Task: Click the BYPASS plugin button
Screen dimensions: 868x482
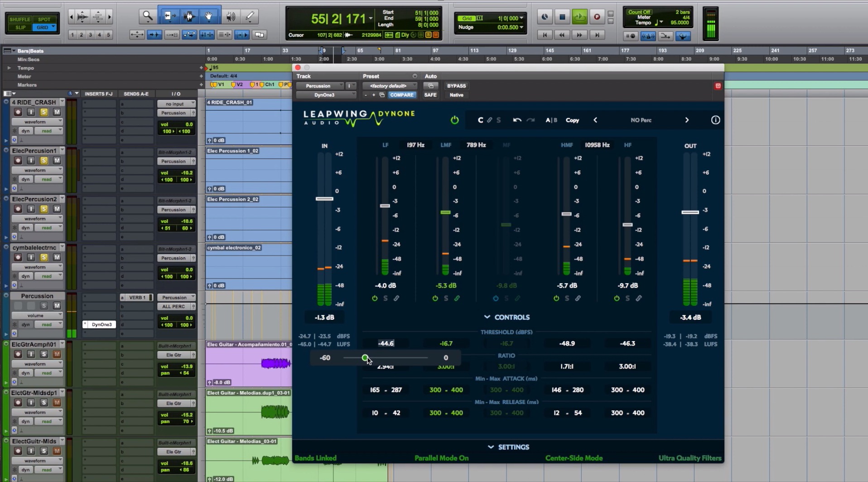Action: [x=456, y=86]
